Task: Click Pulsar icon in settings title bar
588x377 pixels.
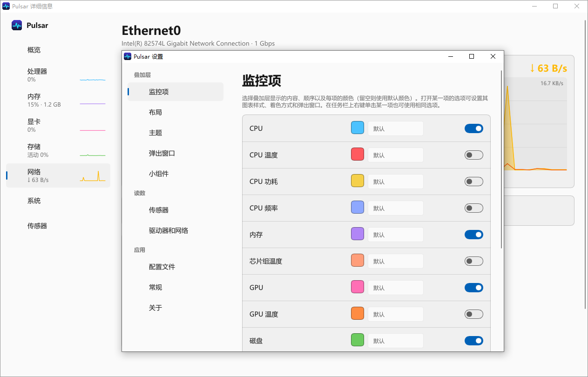Action: tap(128, 56)
